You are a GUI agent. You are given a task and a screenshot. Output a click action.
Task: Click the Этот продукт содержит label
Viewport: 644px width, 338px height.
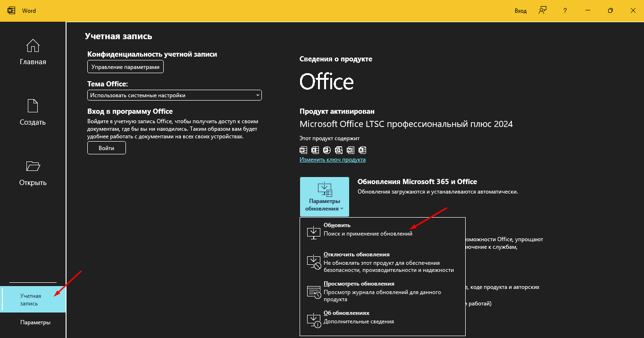pos(329,139)
